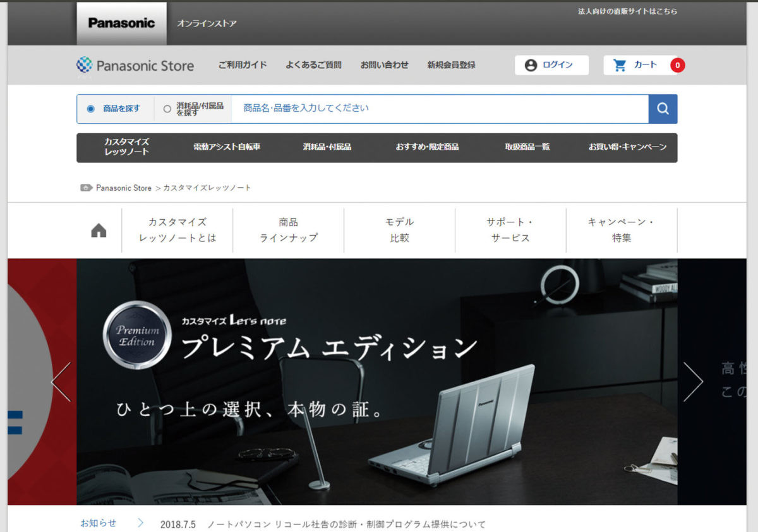Click the breadcrumb home icon
This screenshot has height=532, width=758.
[x=87, y=188]
